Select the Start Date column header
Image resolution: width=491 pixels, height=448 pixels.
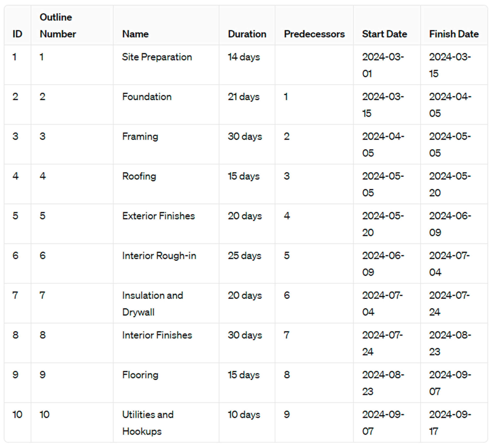click(384, 34)
